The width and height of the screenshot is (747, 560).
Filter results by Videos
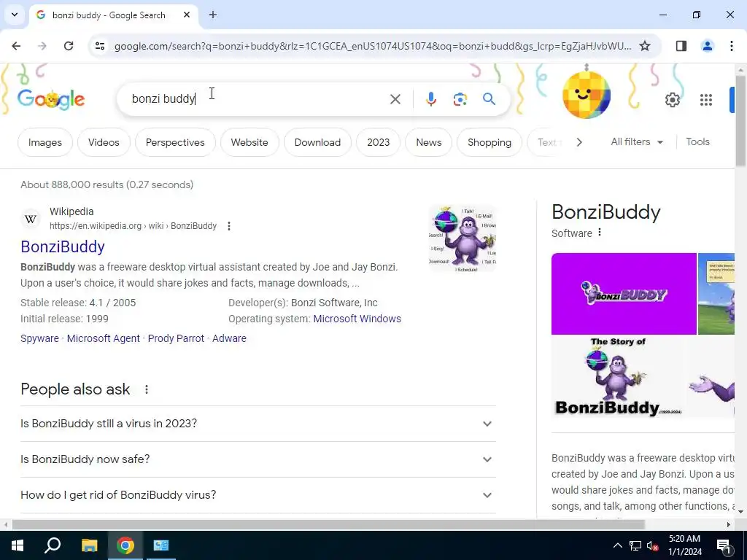coord(104,142)
